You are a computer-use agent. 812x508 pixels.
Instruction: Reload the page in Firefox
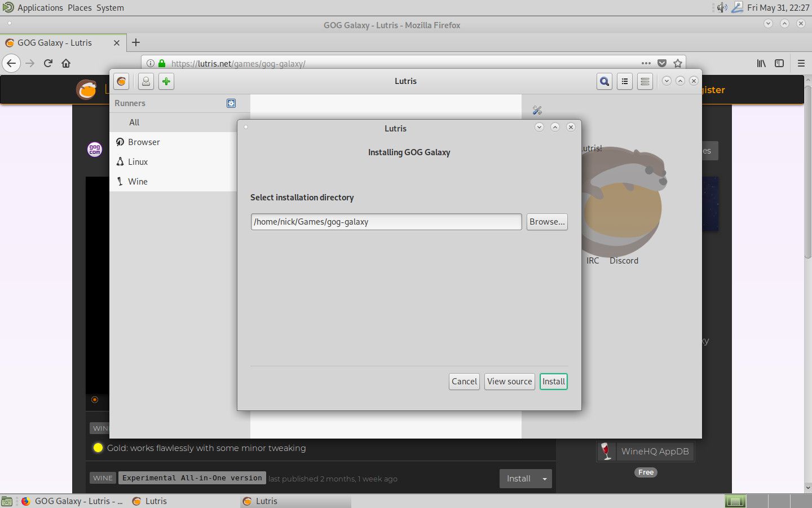pyautogui.click(x=48, y=63)
